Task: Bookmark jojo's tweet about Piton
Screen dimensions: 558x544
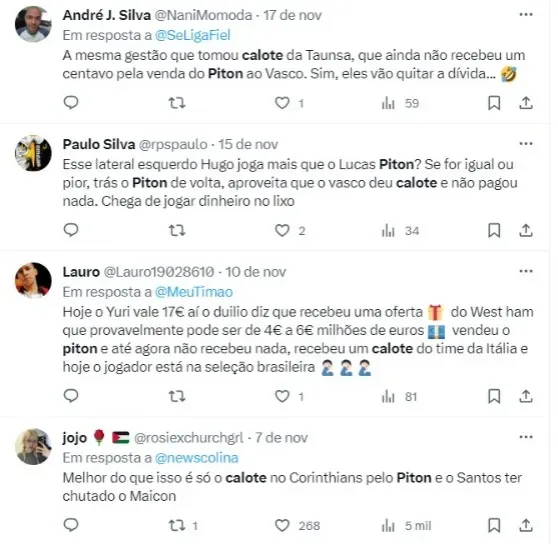Action: (x=494, y=525)
